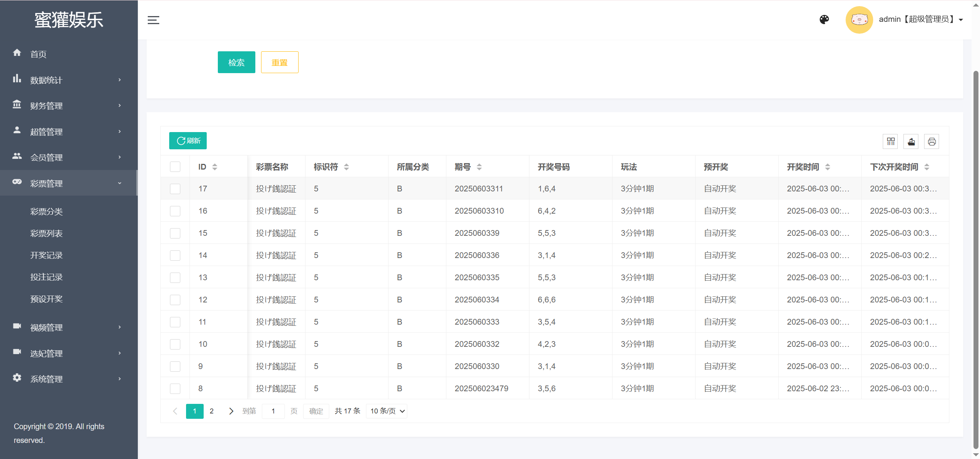Open theme colors via the palette icon
980x459 pixels.
(824, 19)
